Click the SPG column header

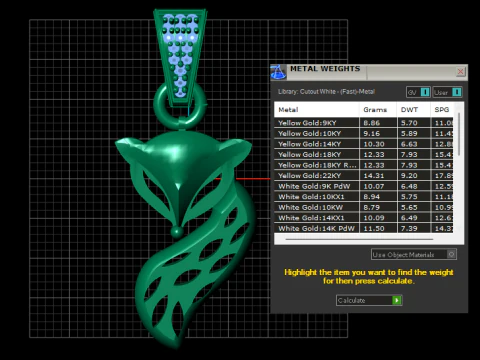pyautogui.click(x=442, y=110)
